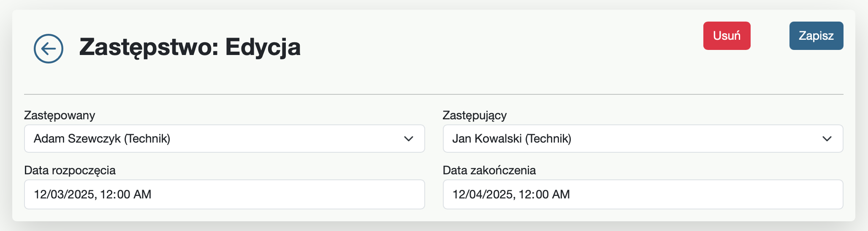Select the "Adam Szewczyk (Technik)" value text

(102, 138)
